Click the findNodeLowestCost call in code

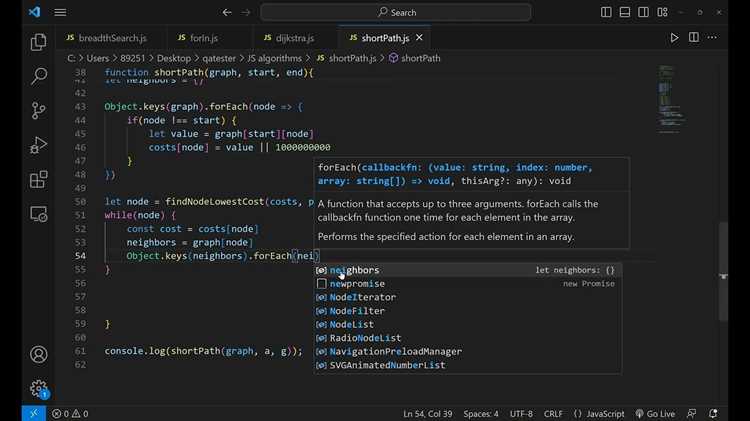tap(214, 202)
